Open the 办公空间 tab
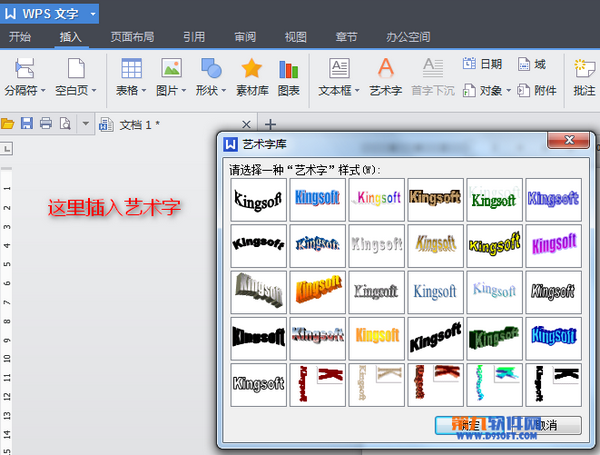Viewport: 600px width, 455px height. pyautogui.click(x=408, y=37)
